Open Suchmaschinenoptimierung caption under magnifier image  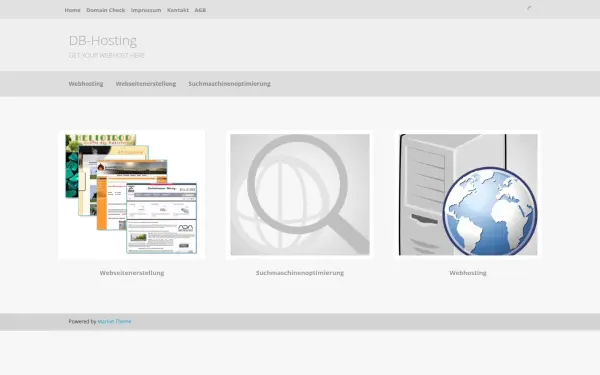[x=300, y=273]
